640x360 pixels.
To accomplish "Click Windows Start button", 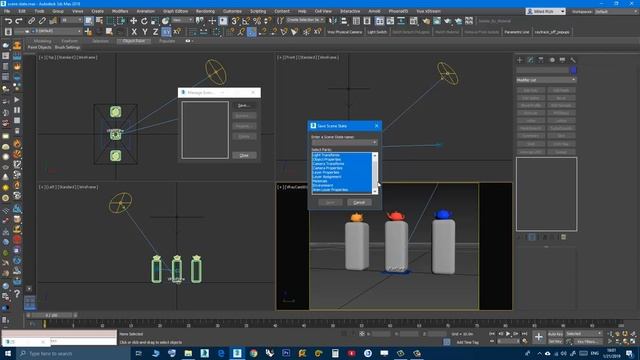I will [7, 353].
